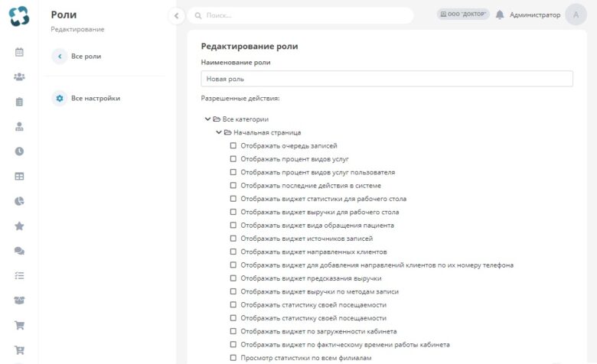This screenshot has height=364, width=597.
Task: Open the calendar icon in the sidebar
Action: [x=19, y=52]
